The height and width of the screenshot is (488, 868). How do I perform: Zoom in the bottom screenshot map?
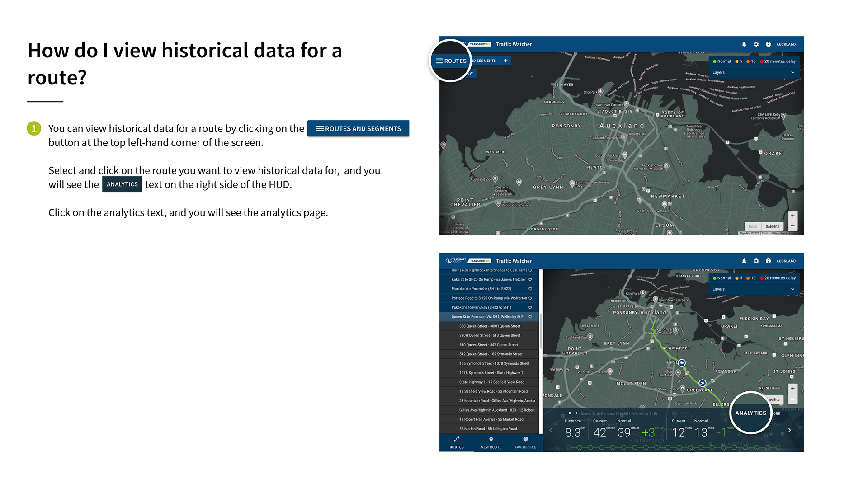point(793,389)
